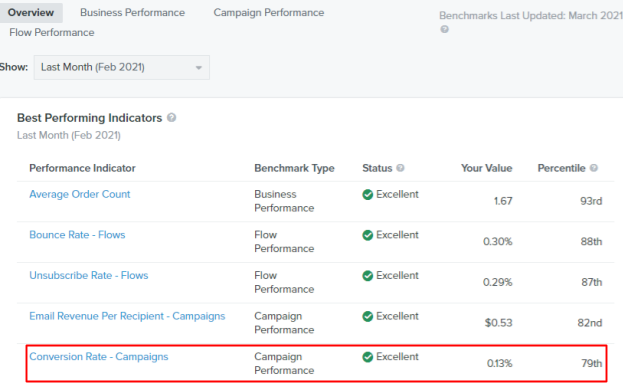The height and width of the screenshot is (386, 623).
Task: Click Flow Performance in Bounce Rate row
Action: (284, 241)
